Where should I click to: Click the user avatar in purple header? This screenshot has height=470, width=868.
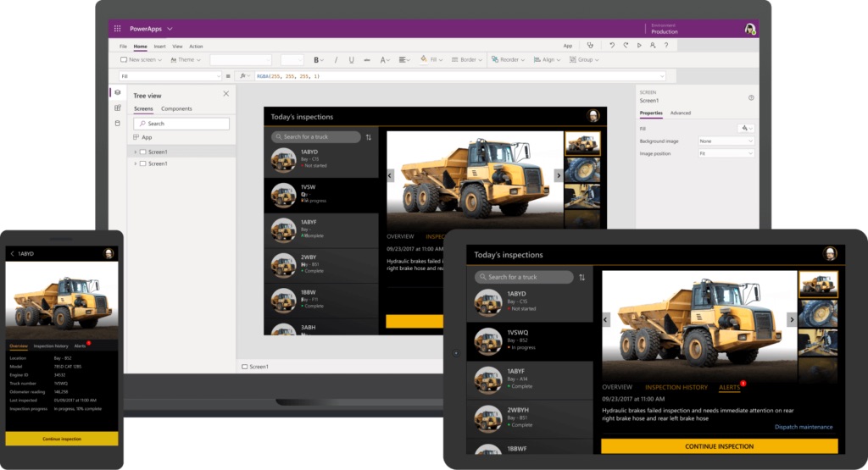pos(749,29)
